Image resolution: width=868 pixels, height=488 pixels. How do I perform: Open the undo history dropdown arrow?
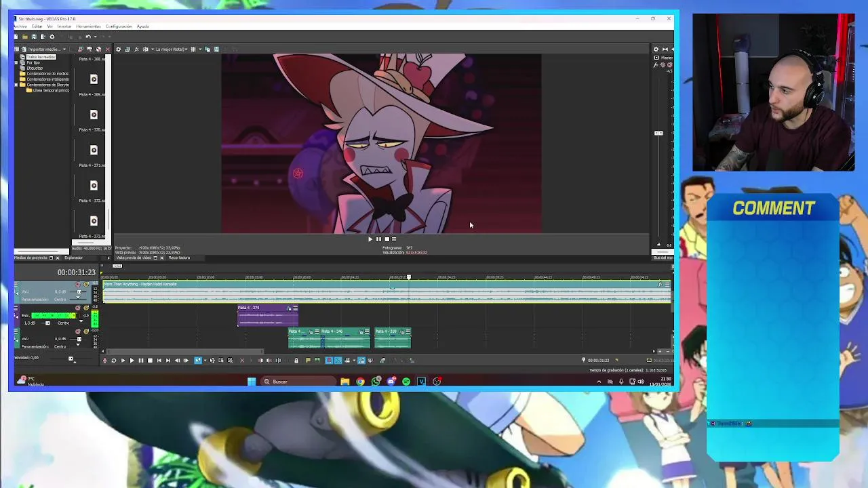(x=95, y=37)
